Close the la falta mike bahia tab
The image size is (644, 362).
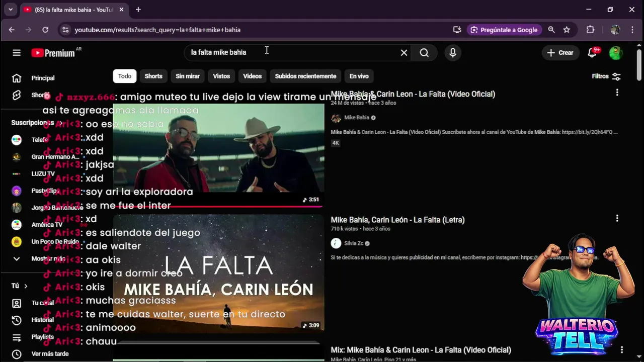point(121,10)
